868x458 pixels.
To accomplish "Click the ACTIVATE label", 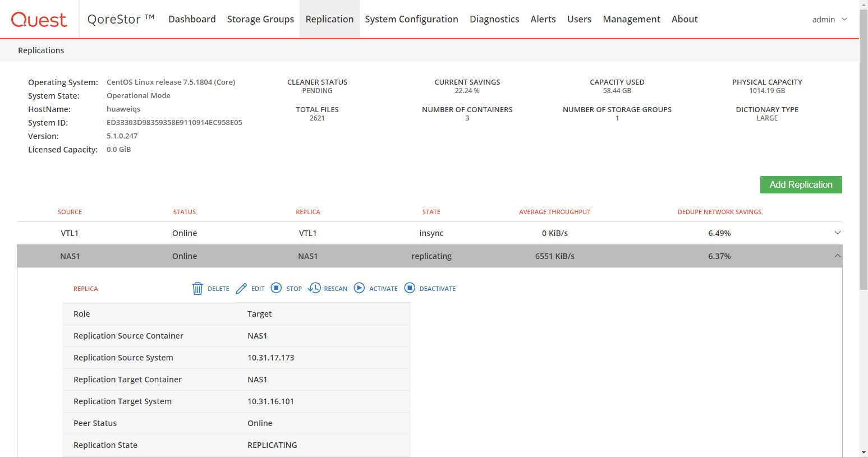I will [383, 289].
